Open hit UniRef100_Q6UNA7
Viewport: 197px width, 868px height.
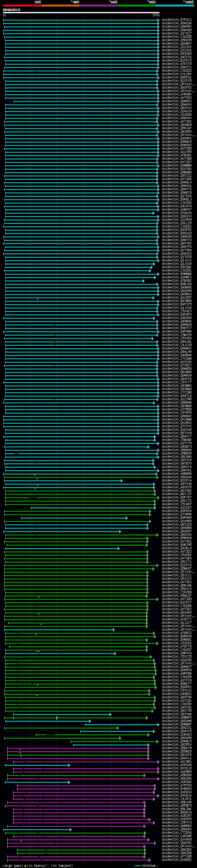[x=176, y=43]
